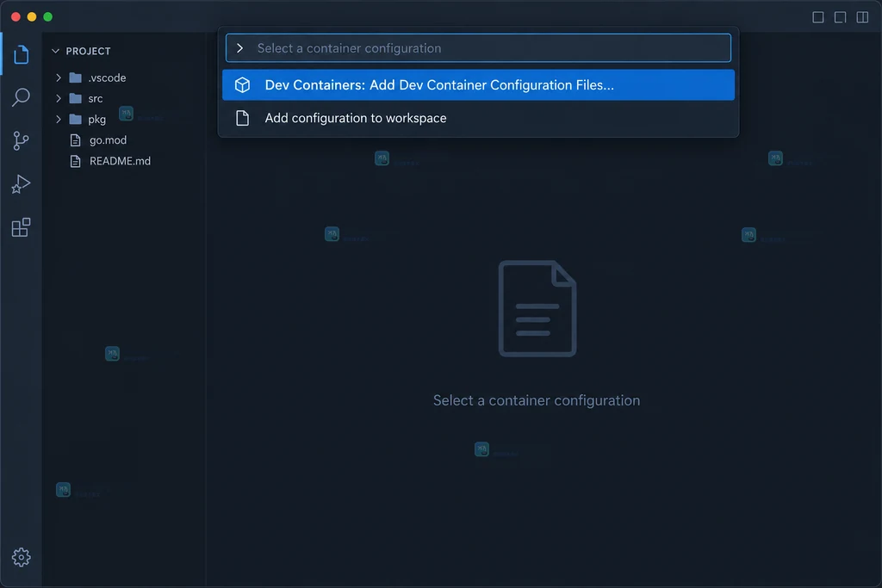Viewport: 882px width, 588px height.
Task: Select Add configuration to workspace
Action: tap(478, 118)
